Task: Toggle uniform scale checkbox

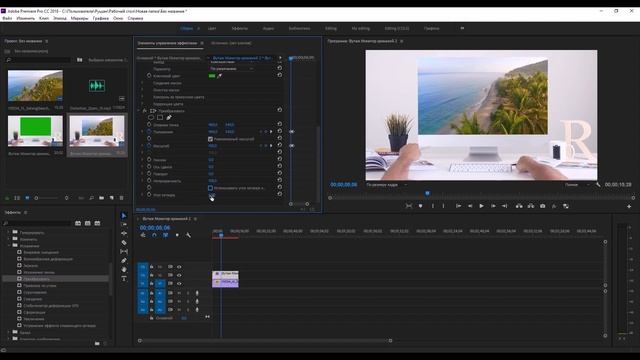Action: [x=211, y=139]
